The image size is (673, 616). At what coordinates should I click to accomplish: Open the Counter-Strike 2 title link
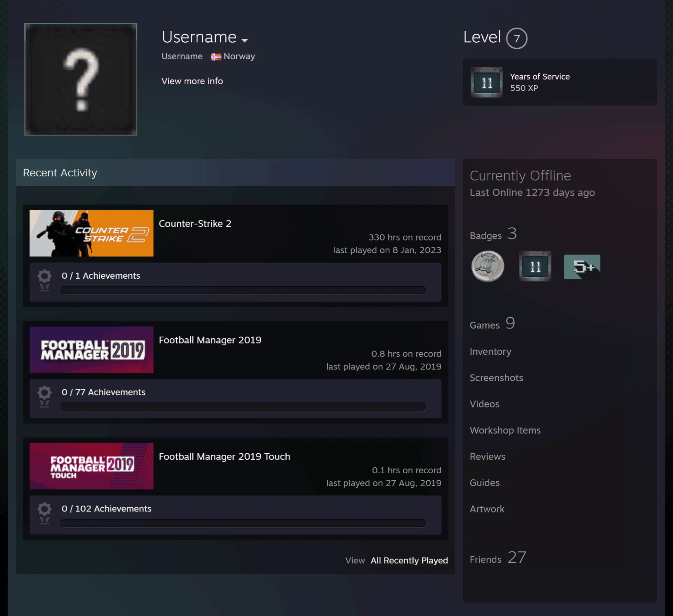[x=195, y=223]
